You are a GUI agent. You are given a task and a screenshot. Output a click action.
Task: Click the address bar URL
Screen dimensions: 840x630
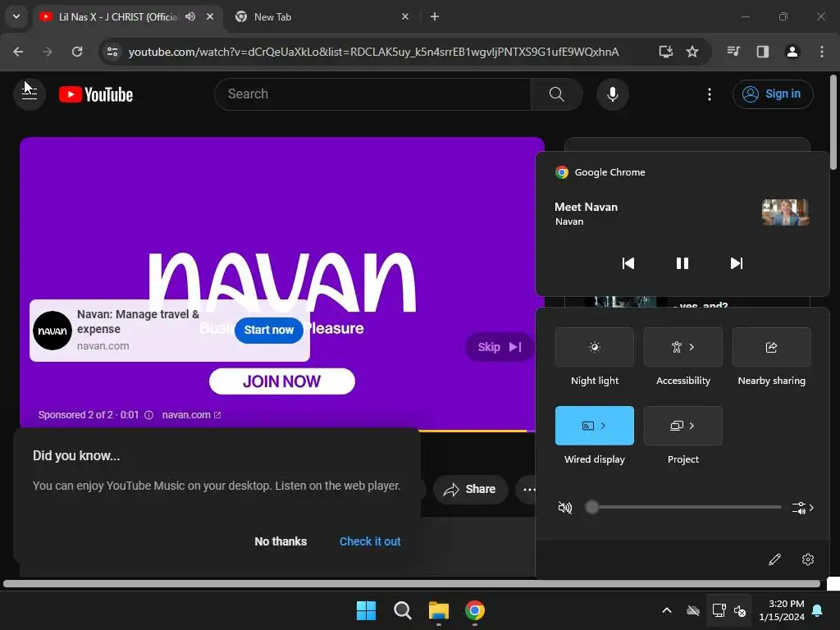click(x=373, y=52)
